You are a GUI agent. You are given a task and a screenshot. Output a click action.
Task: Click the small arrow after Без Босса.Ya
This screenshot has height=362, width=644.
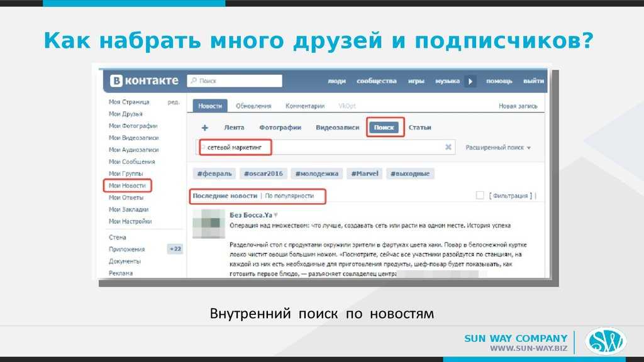pos(276,214)
